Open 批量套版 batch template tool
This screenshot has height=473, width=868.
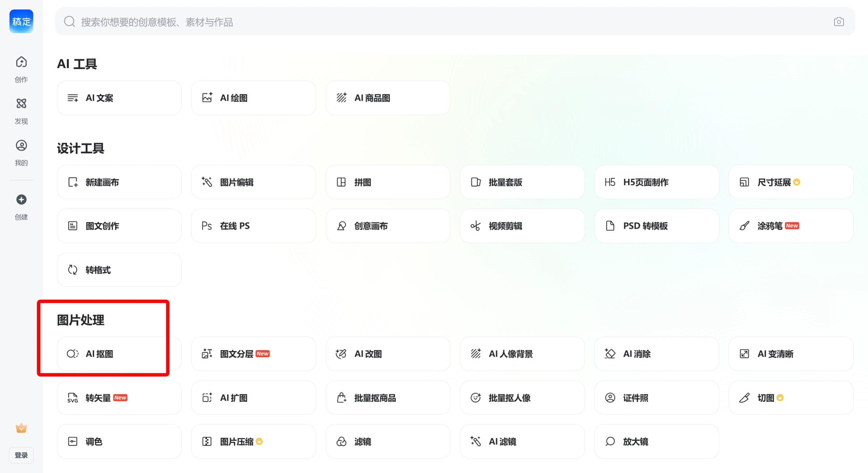click(522, 182)
